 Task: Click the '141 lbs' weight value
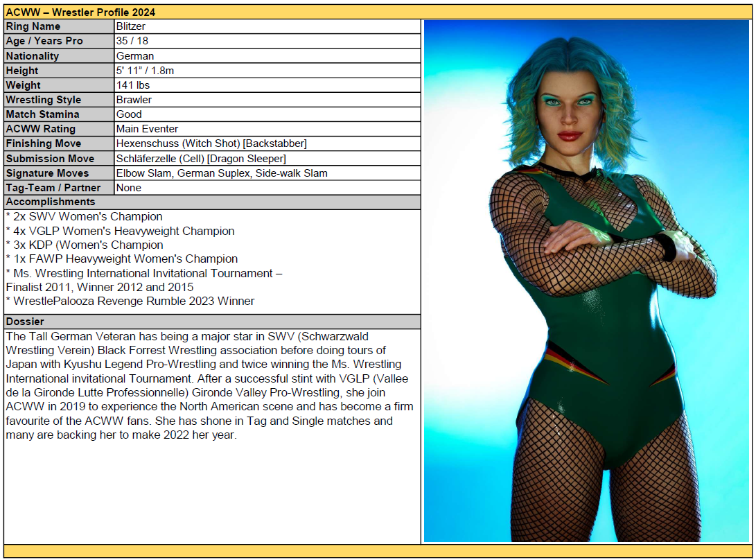click(x=133, y=85)
